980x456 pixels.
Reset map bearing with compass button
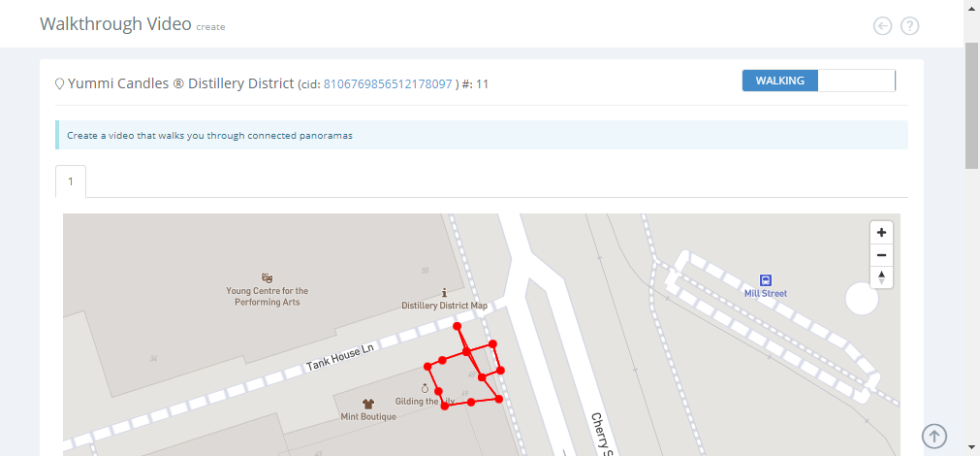tap(881, 277)
